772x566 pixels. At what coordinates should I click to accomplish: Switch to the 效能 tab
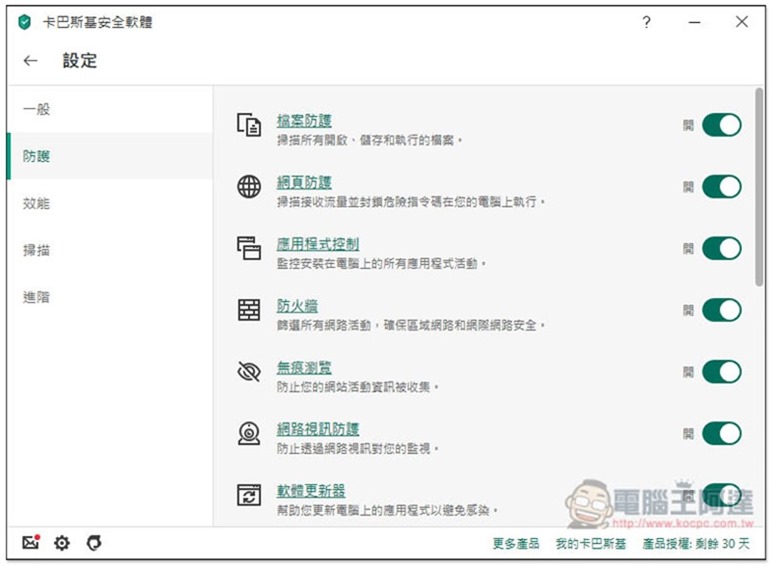coord(110,203)
